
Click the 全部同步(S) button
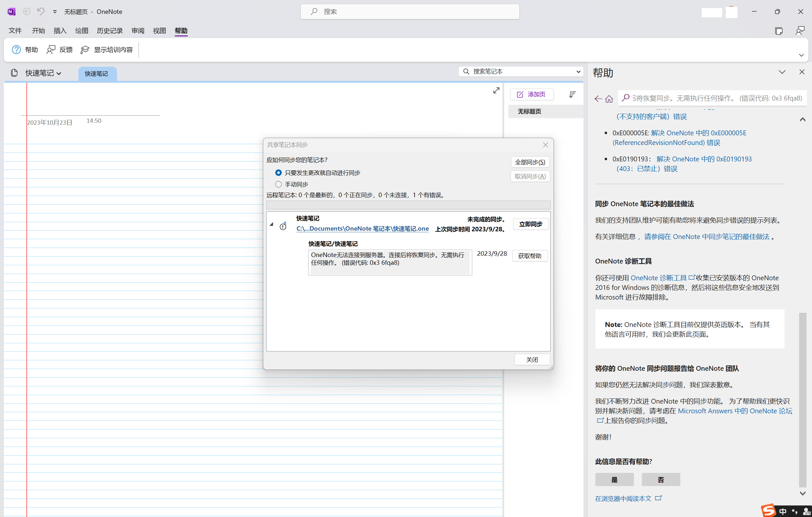tap(530, 162)
